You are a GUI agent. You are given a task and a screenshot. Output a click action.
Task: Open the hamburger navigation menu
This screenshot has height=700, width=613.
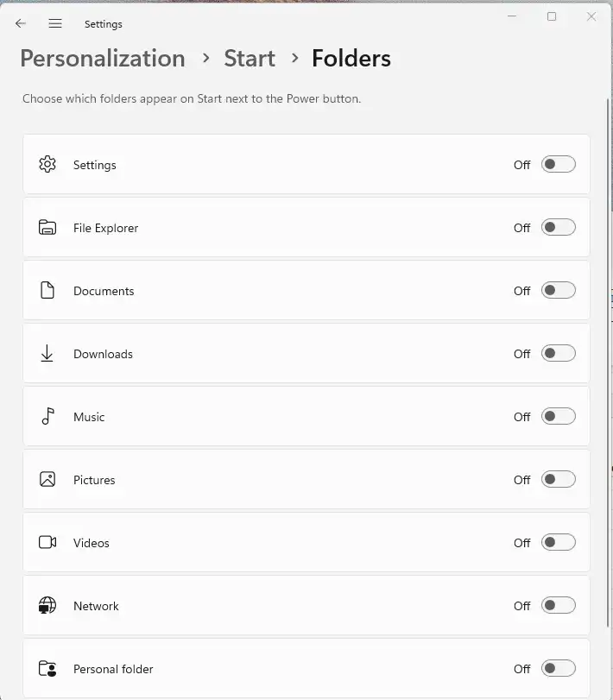click(55, 24)
